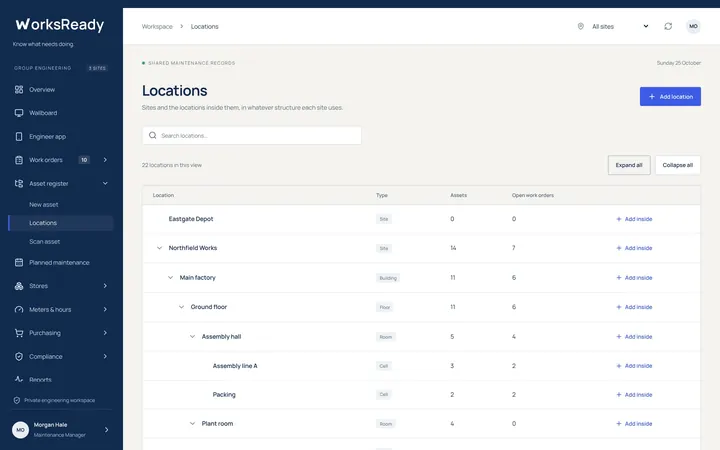Click the Work orders clipboard icon
The image size is (720, 450).
pyautogui.click(x=19, y=160)
